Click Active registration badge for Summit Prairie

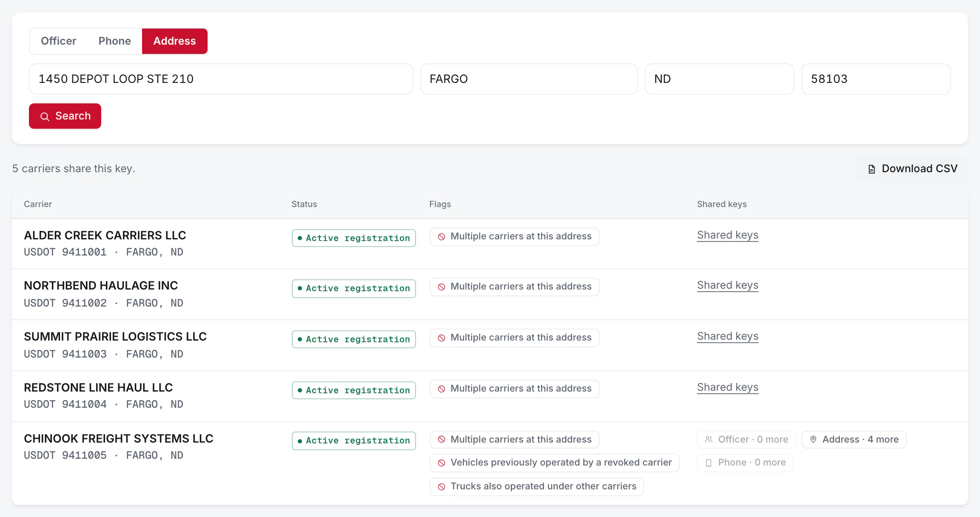pyautogui.click(x=353, y=339)
